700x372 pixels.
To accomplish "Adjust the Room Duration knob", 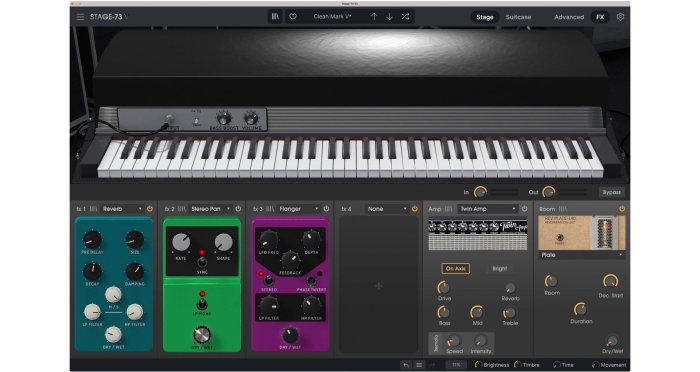I will pyautogui.click(x=580, y=309).
